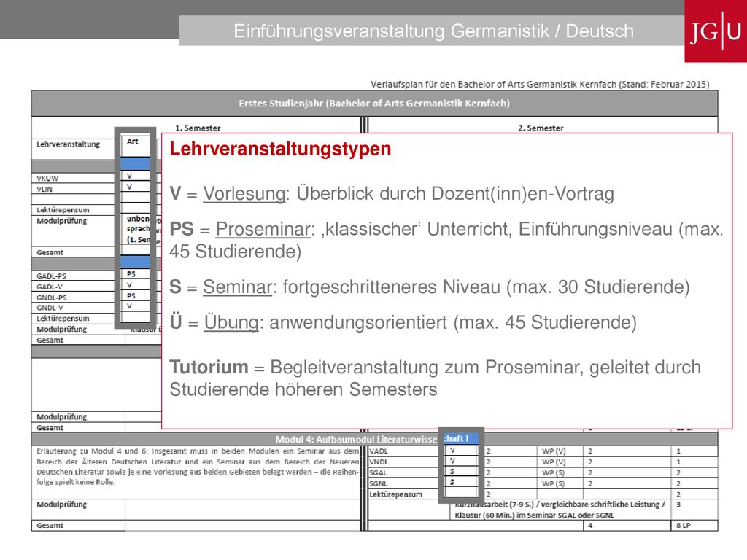Viewport: 747px width, 560px height.
Task: Click the underlined word 'Vorlesung'
Action: (244, 194)
